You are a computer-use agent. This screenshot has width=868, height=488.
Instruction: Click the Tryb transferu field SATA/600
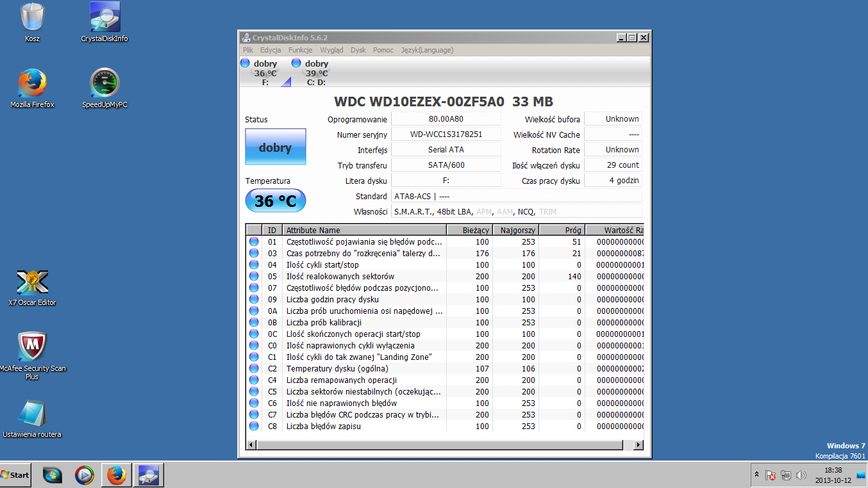tap(446, 165)
